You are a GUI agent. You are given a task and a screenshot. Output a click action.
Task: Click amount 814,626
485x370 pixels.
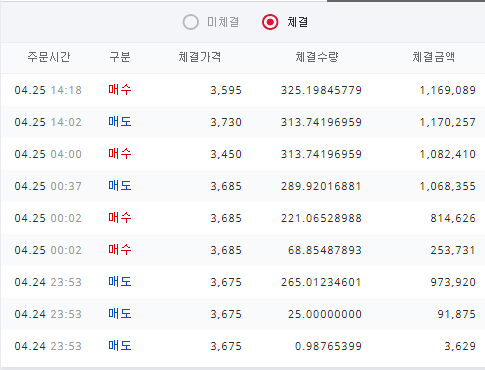(x=453, y=218)
